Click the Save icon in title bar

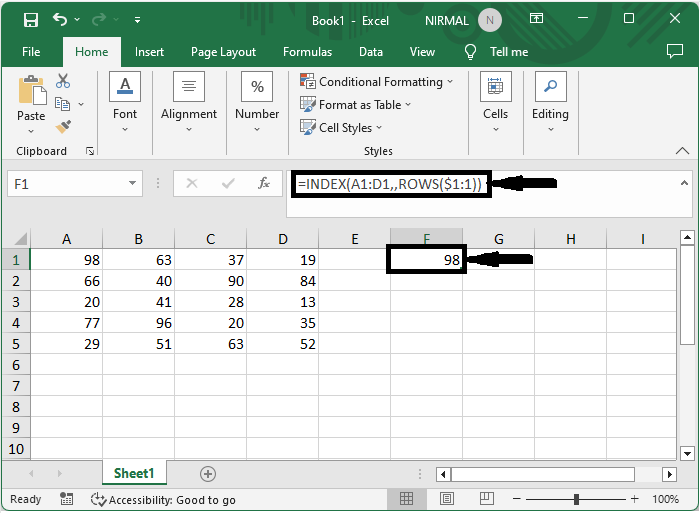pos(31,20)
